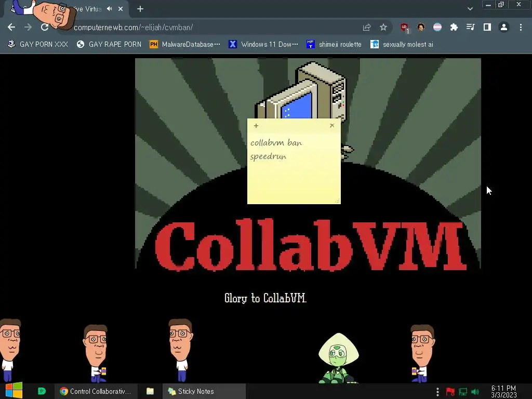Mute the tab via its speaker icon
This screenshot has height=399, width=532.
click(109, 9)
